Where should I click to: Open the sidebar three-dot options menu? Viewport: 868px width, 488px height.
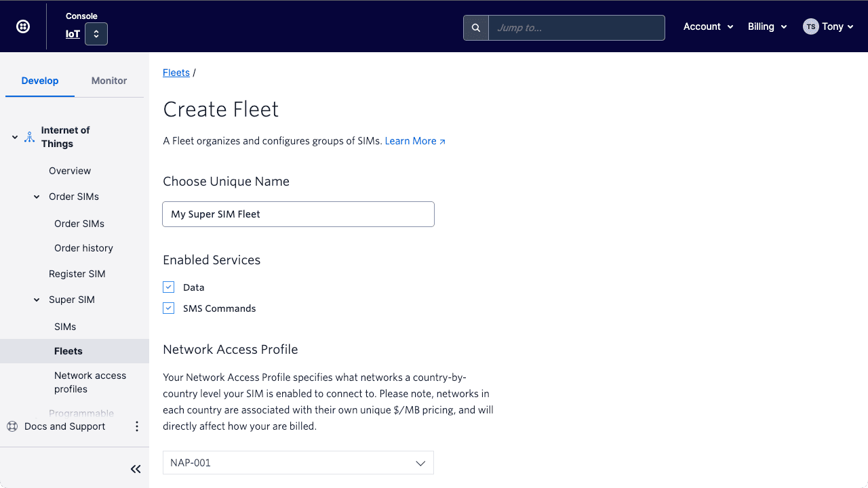tap(137, 426)
